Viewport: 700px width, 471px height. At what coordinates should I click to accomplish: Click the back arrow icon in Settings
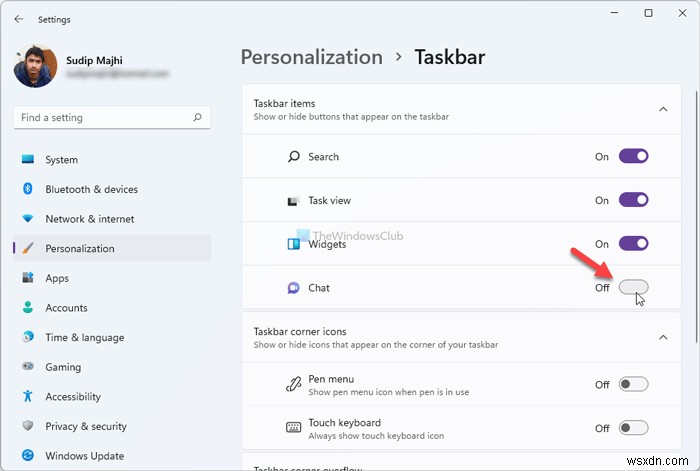click(x=19, y=18)
